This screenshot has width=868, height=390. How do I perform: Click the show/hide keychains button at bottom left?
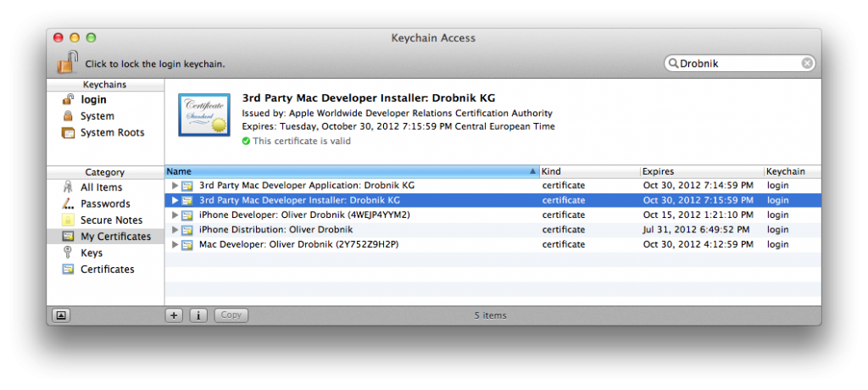point(61,315)
